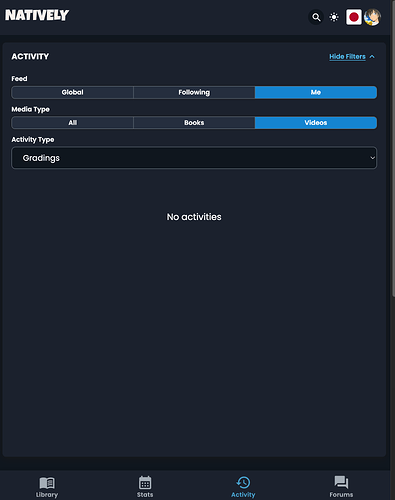Screen dimensions: 395x500
Task: Set Media Type to Books
Action: coord(194,123)
